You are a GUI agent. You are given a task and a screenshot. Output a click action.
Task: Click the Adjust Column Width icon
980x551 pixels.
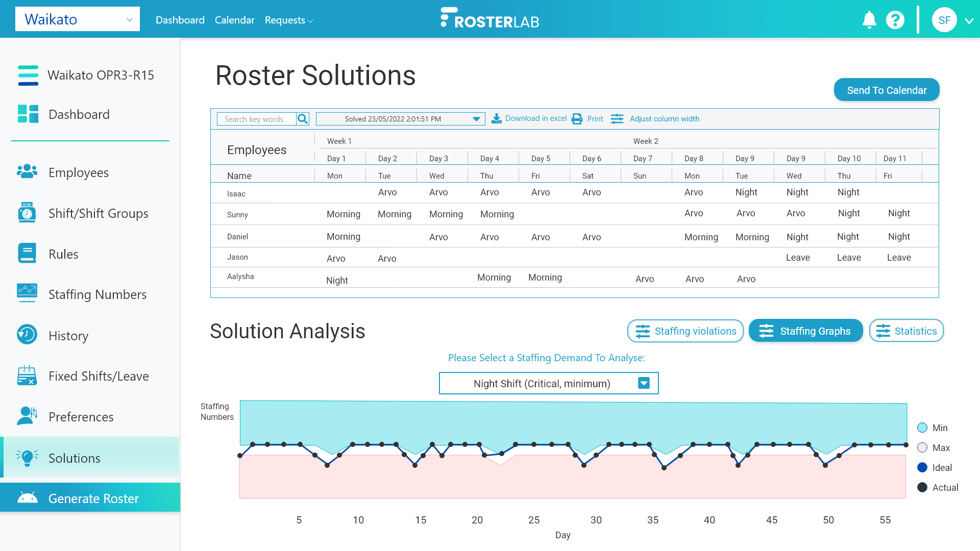pyautogui.click(x=617, y=119)
